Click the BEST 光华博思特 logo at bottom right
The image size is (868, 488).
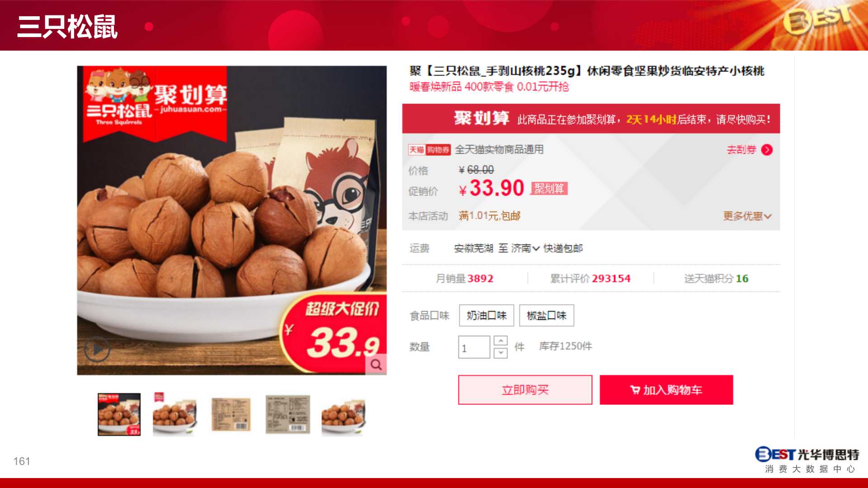point(807,460)
